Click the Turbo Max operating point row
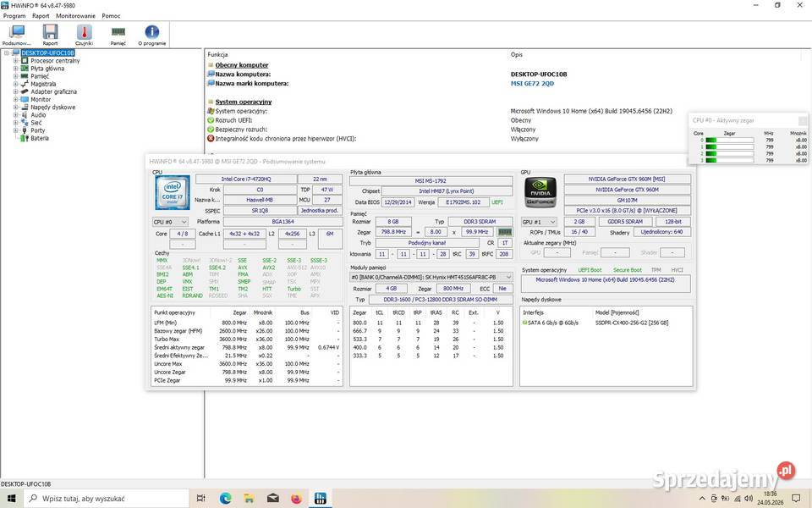This screenshot has width=812, height=508. coord(246,340)
